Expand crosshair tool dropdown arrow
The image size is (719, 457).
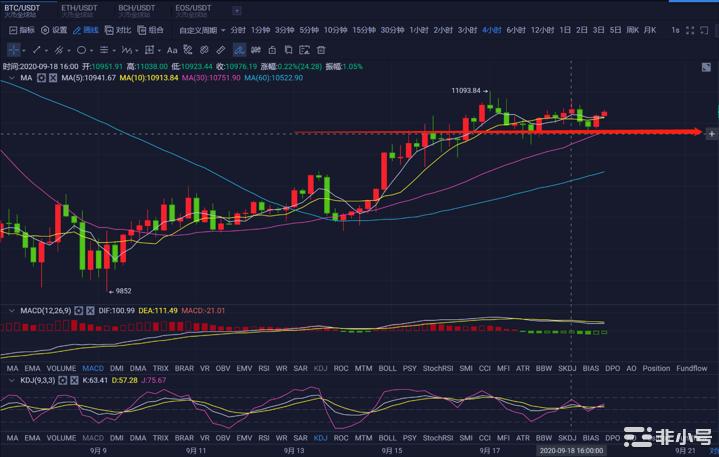(24, 50)
